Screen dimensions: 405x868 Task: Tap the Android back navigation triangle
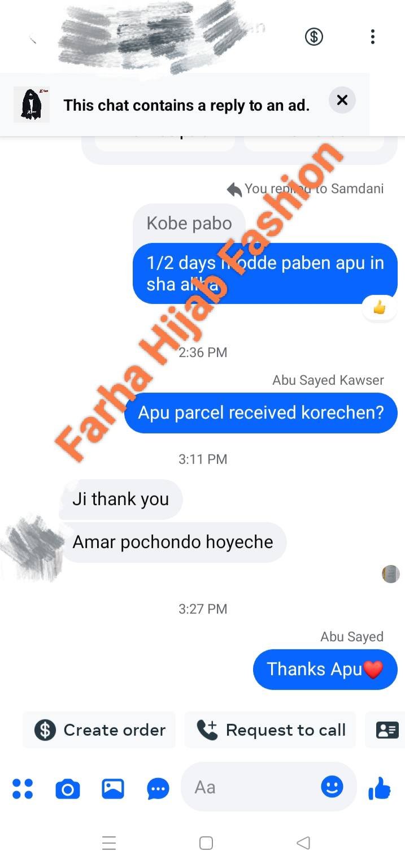(x=303, y=843)
